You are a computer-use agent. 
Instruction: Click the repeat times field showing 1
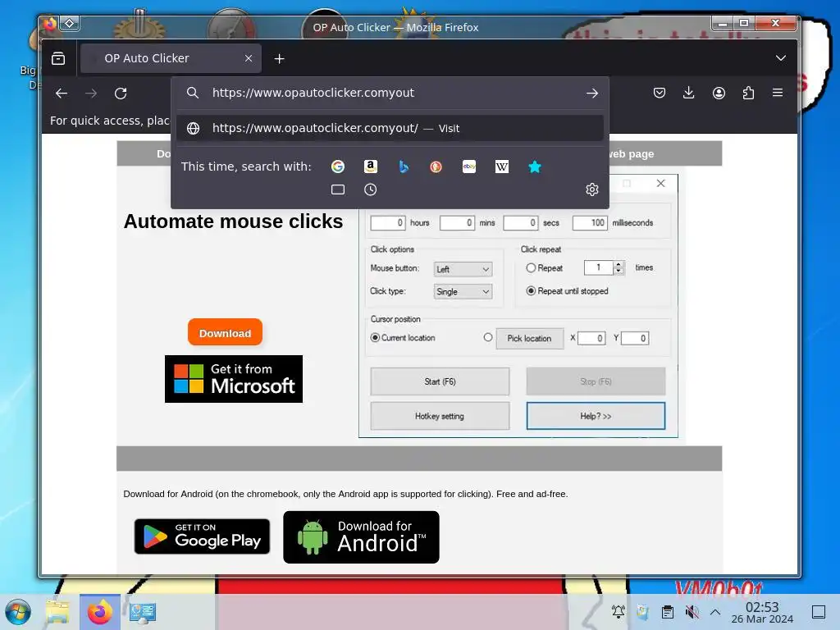(x=598, y=267)
